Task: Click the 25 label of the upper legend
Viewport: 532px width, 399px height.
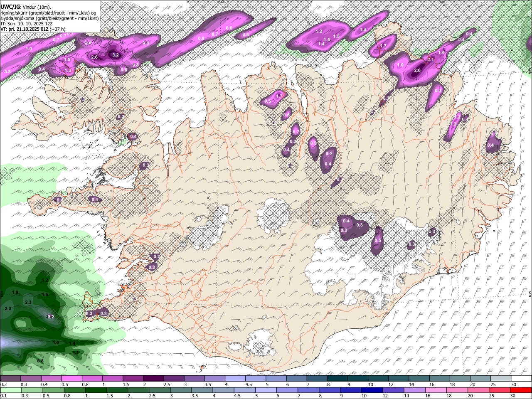Action: click(493, 384)
